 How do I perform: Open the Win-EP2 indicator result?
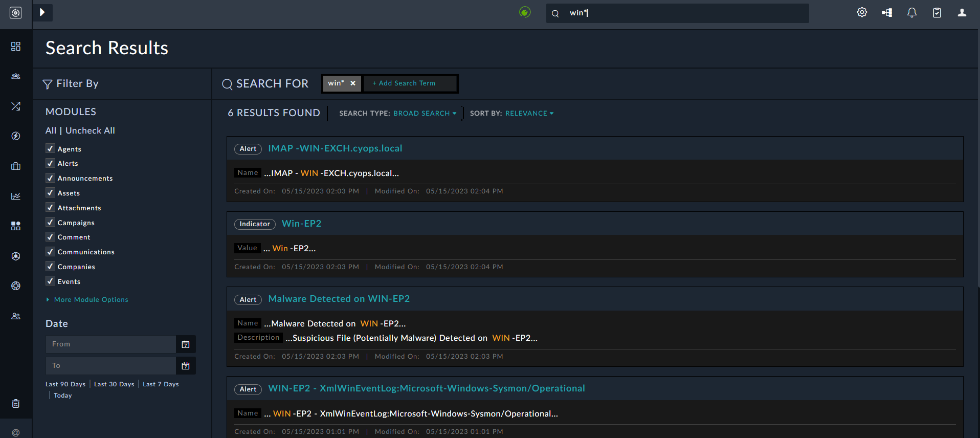click(x=302, y=224)
